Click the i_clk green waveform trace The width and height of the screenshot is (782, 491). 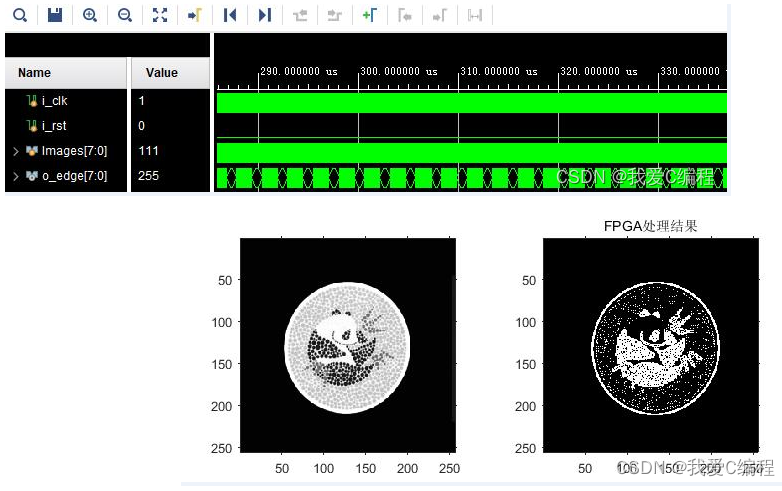[472, 103]
